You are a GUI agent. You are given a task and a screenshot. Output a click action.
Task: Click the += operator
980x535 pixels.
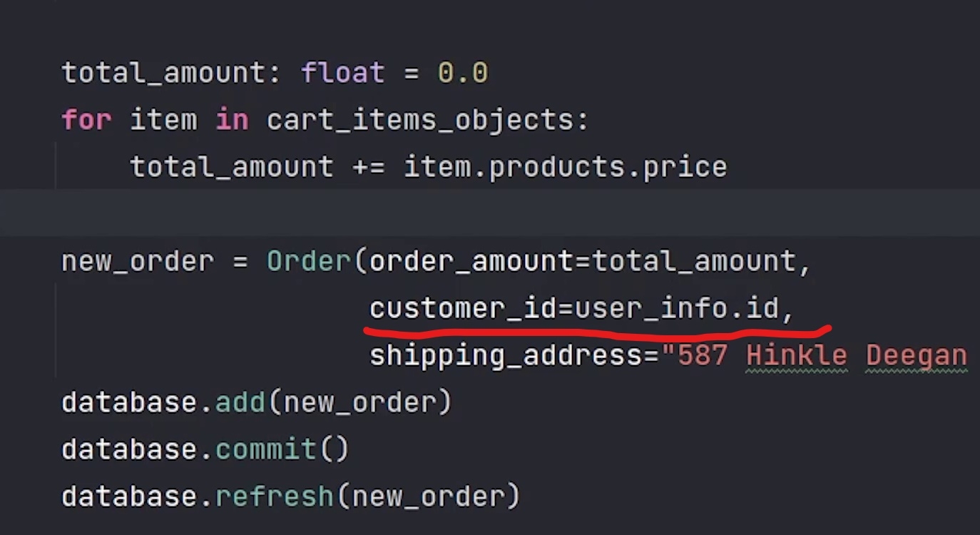click(x=368, y=167)
